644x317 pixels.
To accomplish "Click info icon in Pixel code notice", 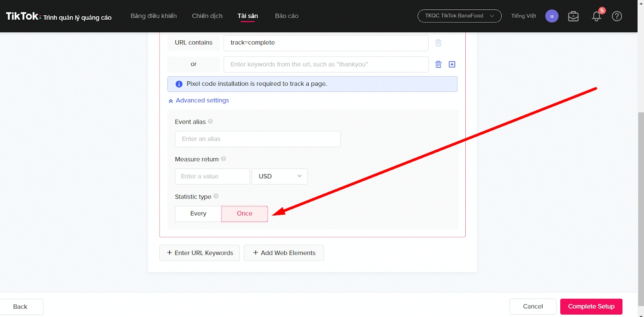I will pyautogui.click(x=179, y=84).
